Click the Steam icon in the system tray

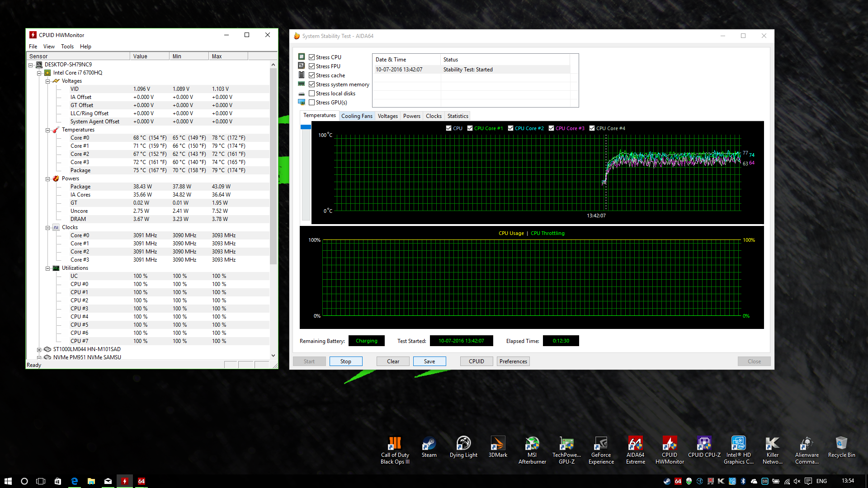click(x=667, y=481)
